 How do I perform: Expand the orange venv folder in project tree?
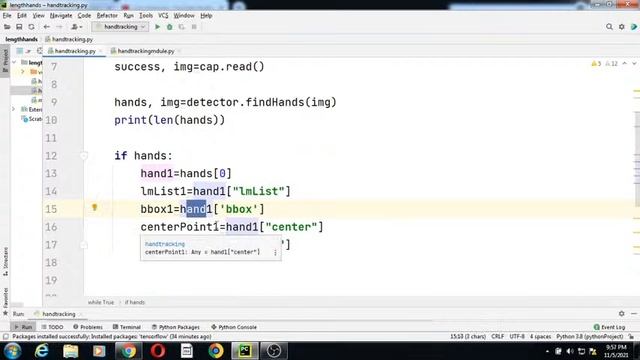click(23, 72)
